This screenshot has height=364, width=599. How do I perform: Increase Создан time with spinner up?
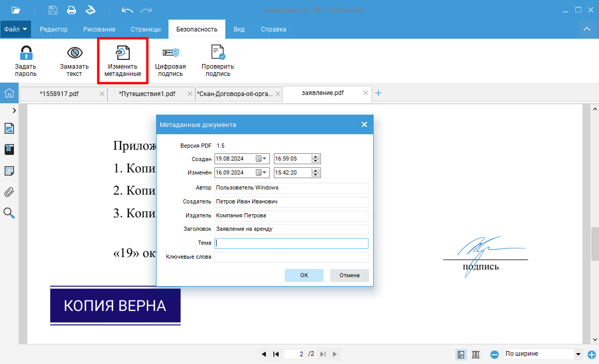coord(316,156)
